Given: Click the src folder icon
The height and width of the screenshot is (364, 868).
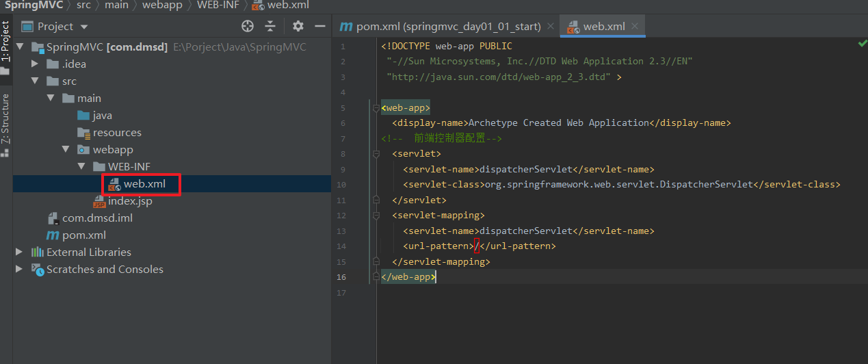Looking at the screenshot, I should [52, 81].
